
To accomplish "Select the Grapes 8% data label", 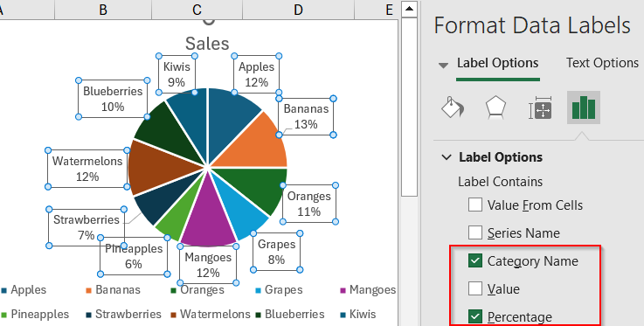I will click(x=276, y=252).
